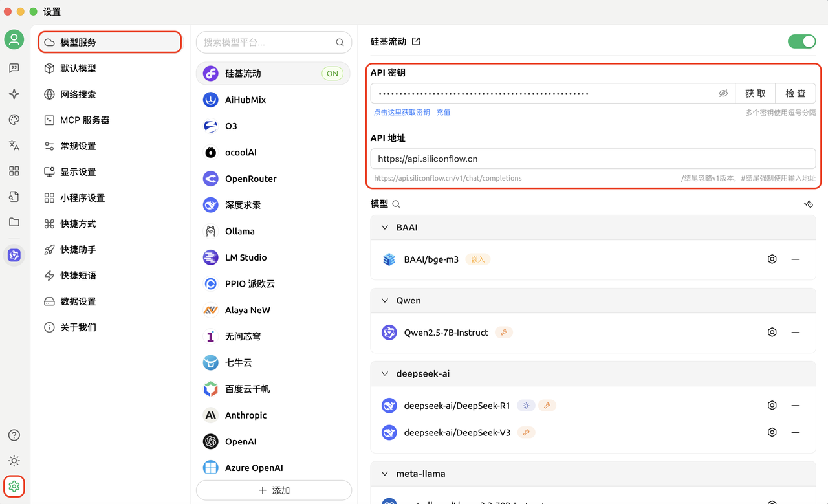Click the 添加 provider button
The width and height of the screenshot is (828, 504).
274,490
